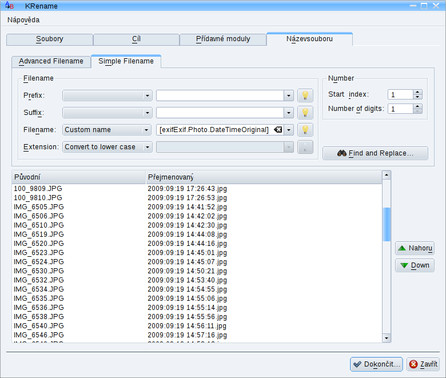
Task: Clear the Filename text with the erase icon
Action: [278, 130]
